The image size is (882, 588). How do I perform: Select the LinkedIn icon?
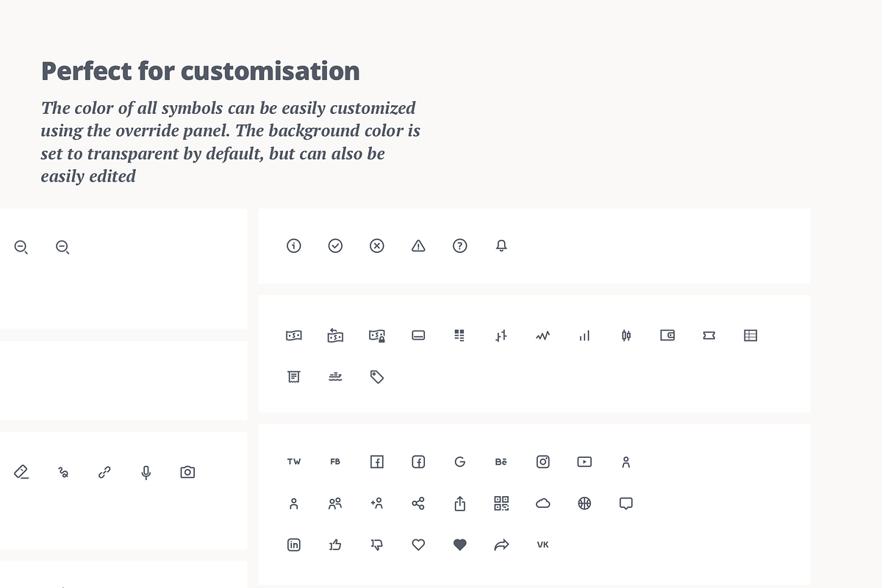[x=294, y=545]
